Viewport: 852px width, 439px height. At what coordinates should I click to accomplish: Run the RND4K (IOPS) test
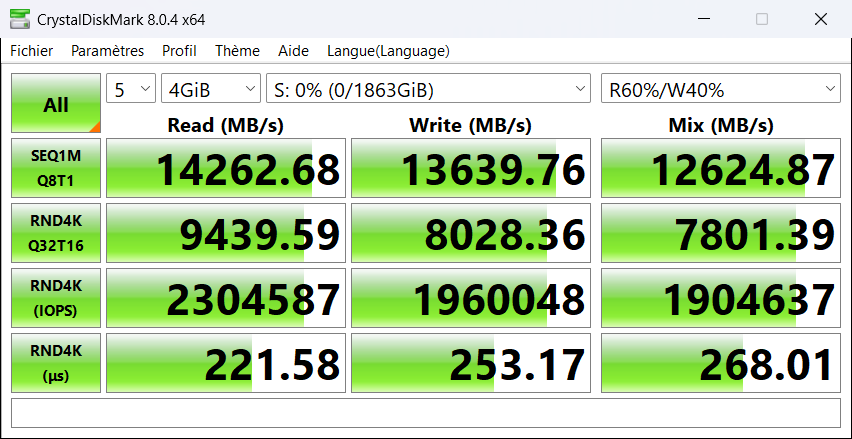(56, 297)
